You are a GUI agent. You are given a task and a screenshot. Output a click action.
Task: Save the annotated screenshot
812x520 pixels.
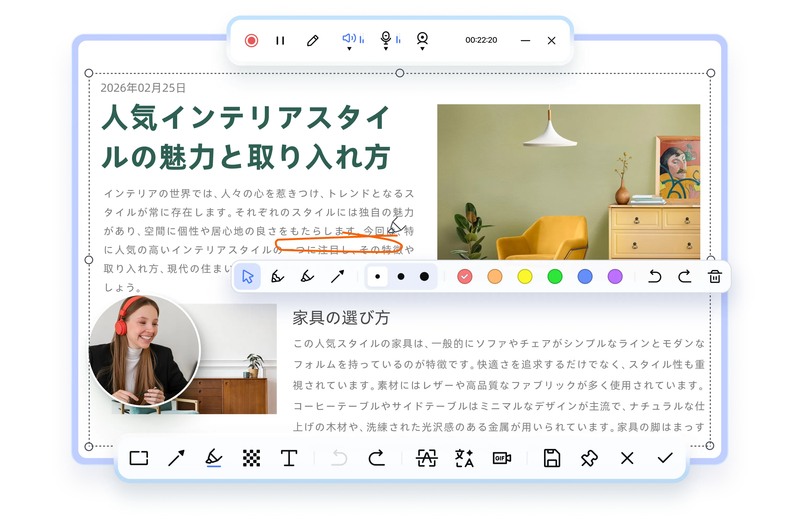tap(551, 458)
